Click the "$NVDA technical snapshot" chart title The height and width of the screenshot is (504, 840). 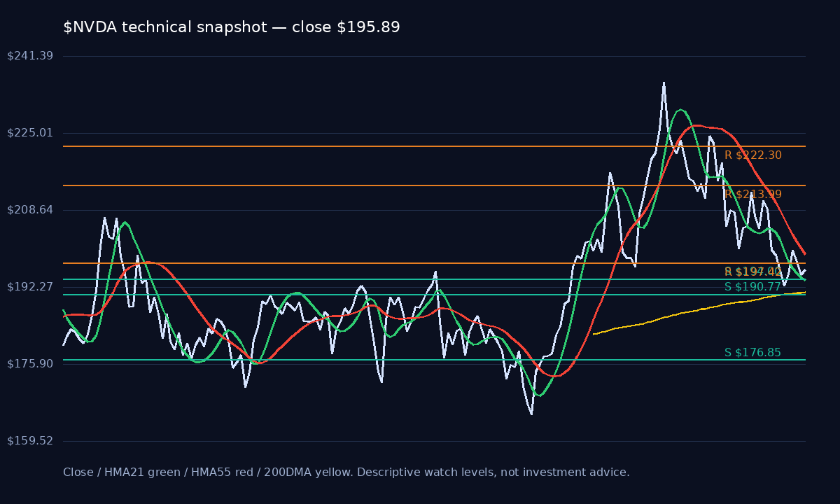[232, 27]
